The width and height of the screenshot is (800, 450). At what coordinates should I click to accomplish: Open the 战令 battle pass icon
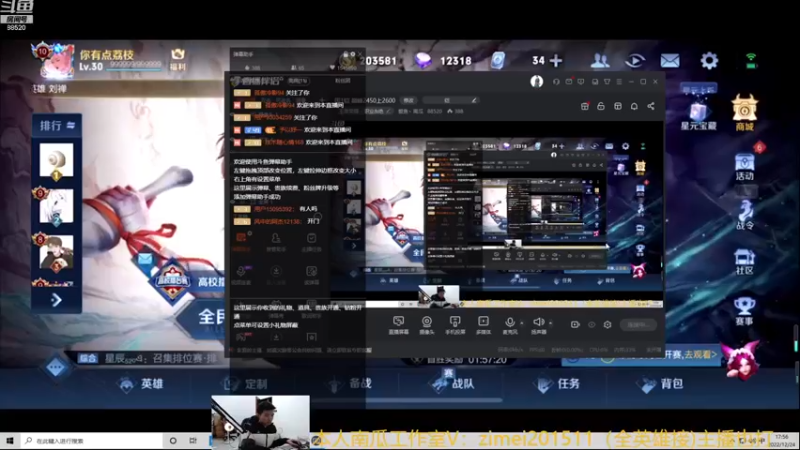click(x=744, y=215)
